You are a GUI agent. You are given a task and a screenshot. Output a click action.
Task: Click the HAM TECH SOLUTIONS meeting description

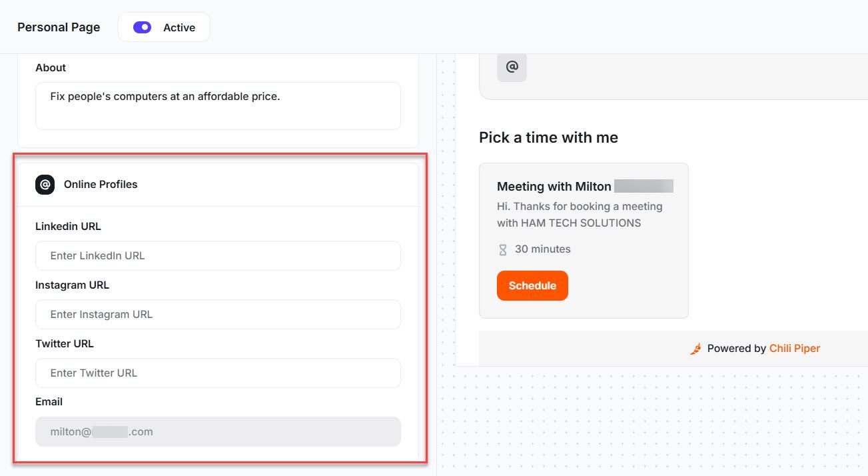[579, 215]
